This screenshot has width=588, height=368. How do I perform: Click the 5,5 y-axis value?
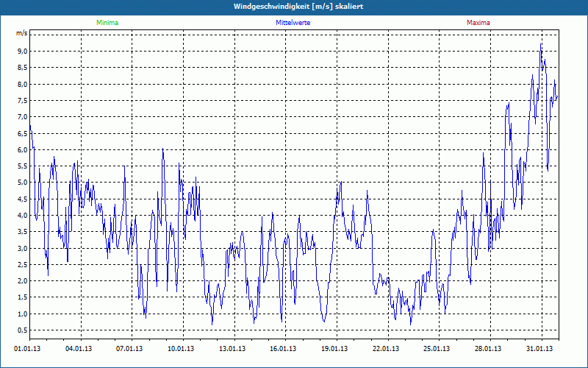[x=23, y=166]
